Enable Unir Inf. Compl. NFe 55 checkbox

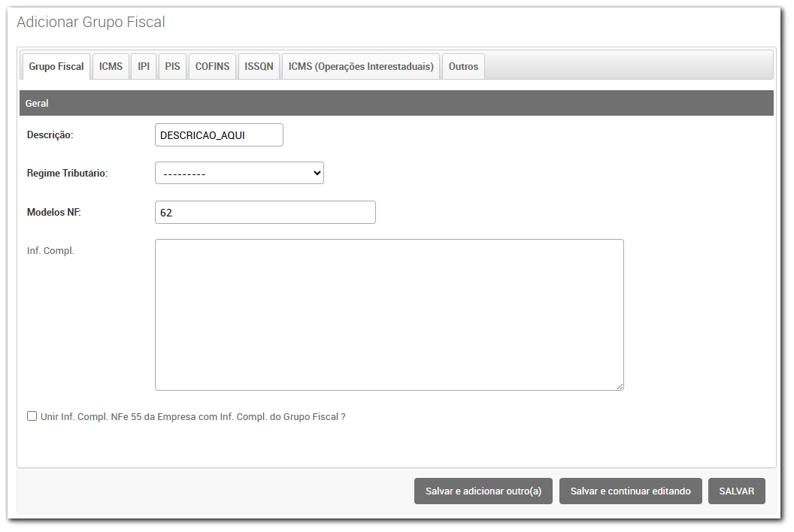point(32,416)
